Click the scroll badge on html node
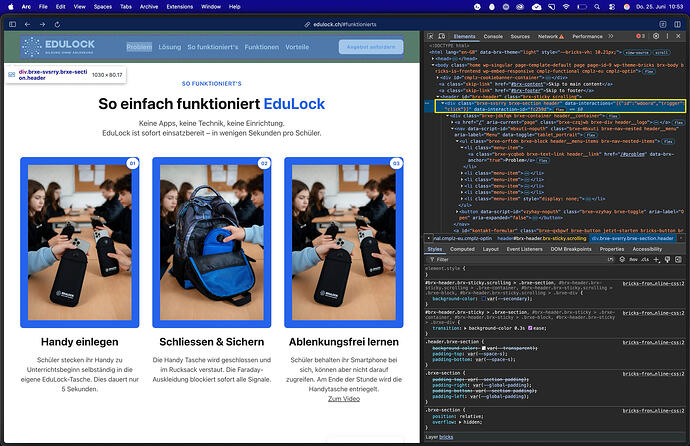690x446 pixels. pos(661,52)
